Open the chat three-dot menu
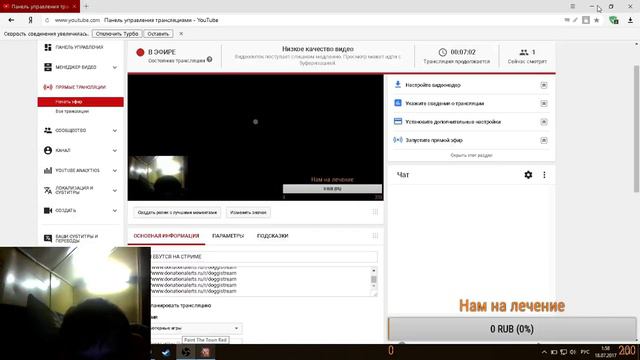 [x=544, y=175]
